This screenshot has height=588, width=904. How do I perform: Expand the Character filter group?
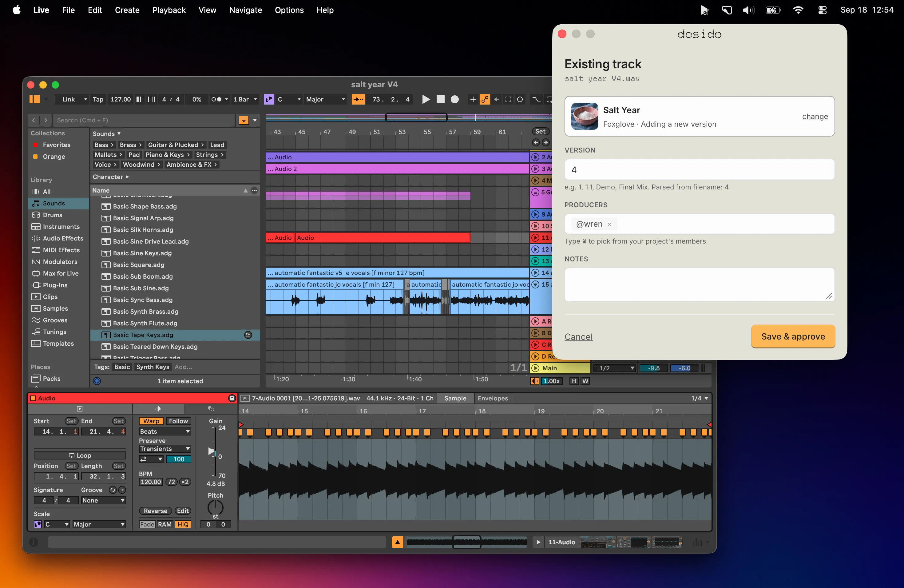coord(111,177)
